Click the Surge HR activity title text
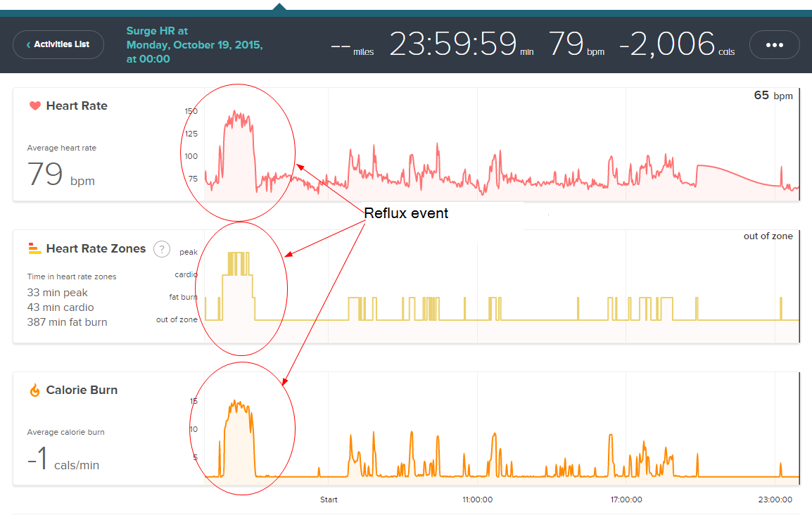Image resolution: width=812 pixels, height=515 pixels. (194, 45)
